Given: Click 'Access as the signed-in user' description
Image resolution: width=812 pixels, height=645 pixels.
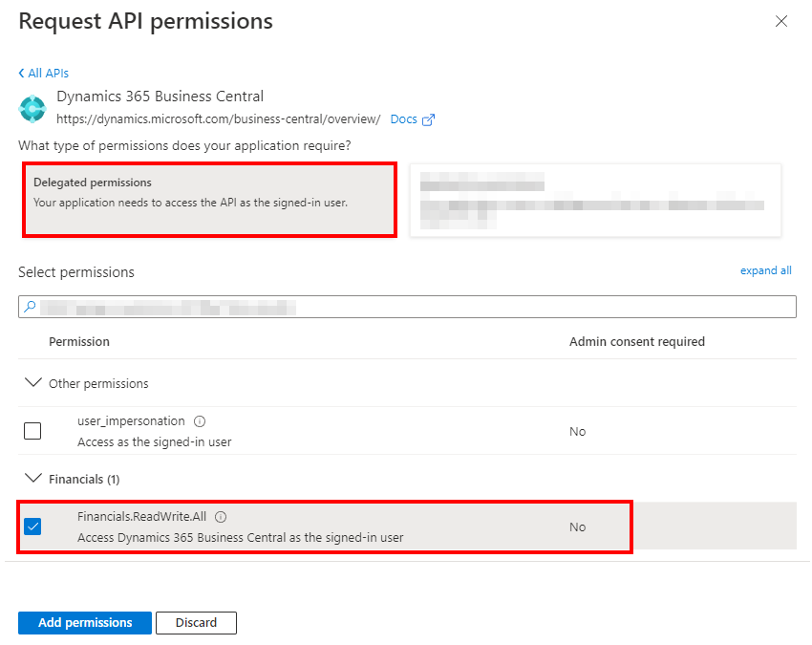Looking at the screenshot, I should coord(155,441).
